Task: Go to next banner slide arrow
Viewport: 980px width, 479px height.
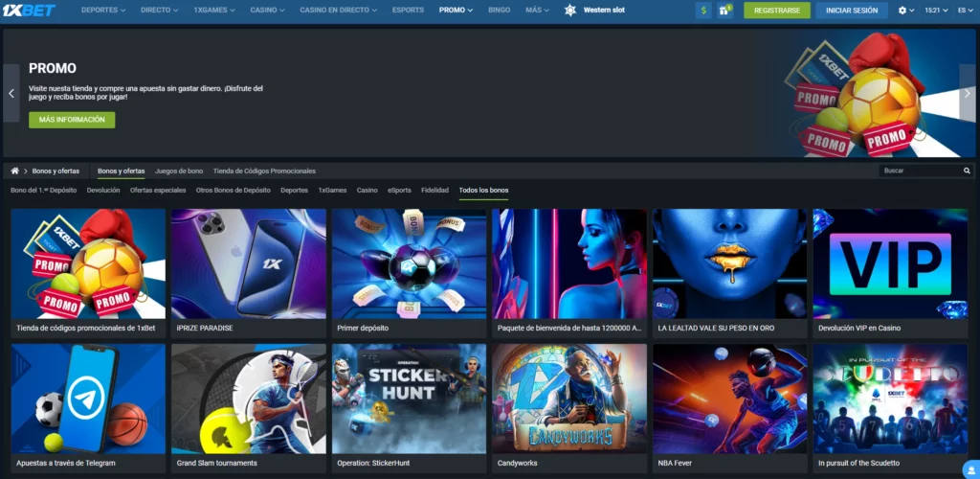Action: [968, 93]
